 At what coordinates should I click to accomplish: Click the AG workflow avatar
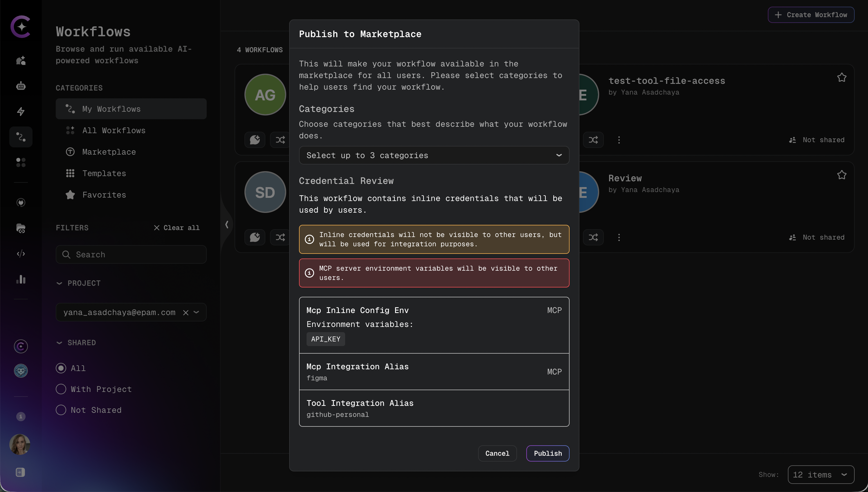pyautogui.click(x=265, y=95)
